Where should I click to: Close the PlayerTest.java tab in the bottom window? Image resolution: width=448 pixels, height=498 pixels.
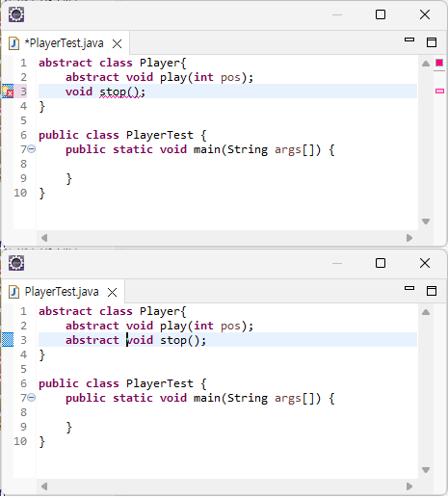[x=113, y=292]
